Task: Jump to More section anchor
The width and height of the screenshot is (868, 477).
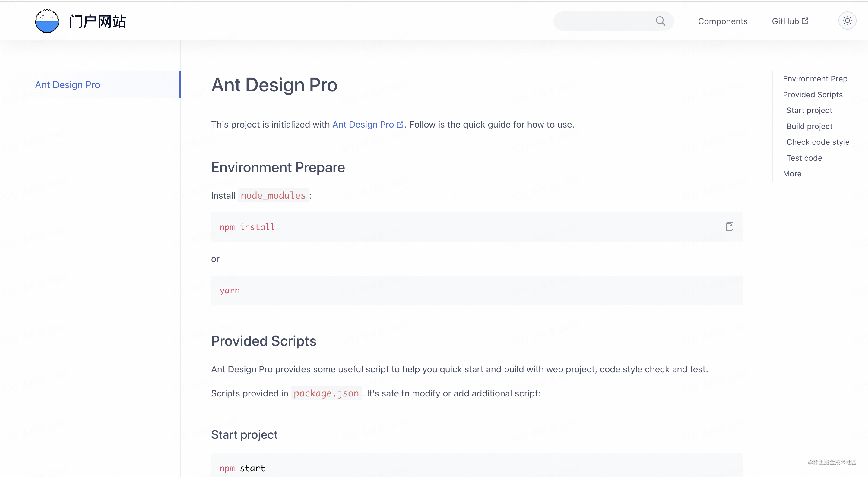Action: 792,174
